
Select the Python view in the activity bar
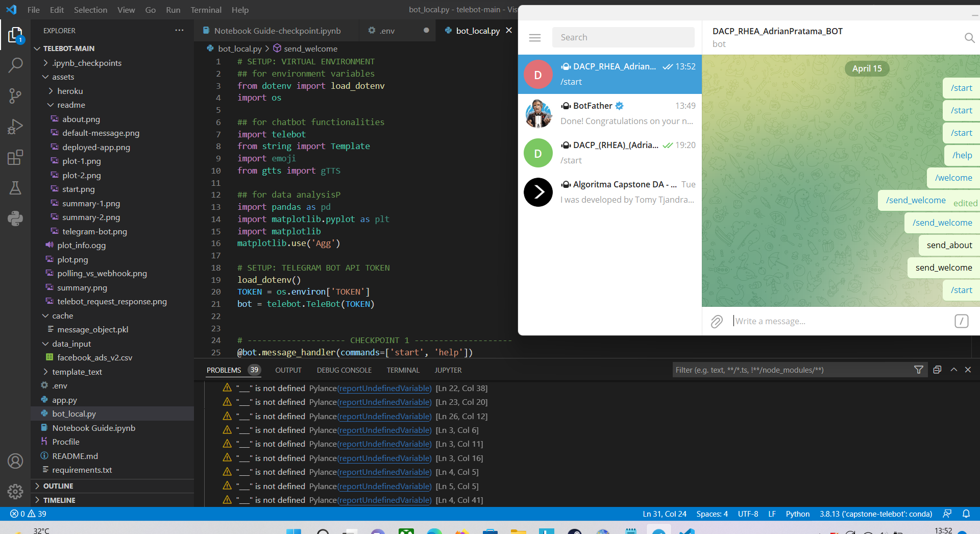coord(15,219)
